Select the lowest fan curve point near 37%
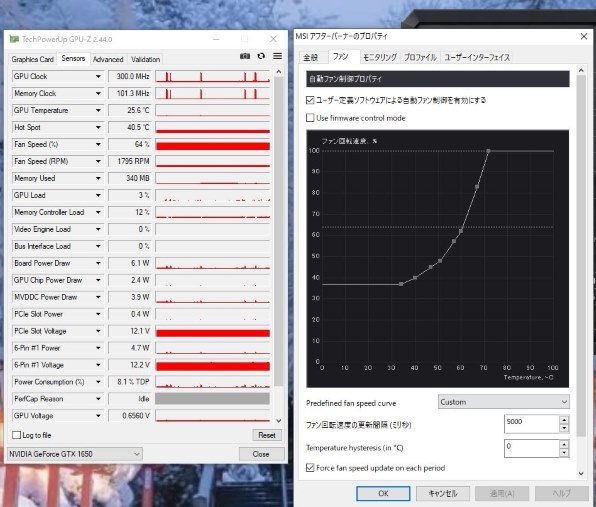Viewport: 596px width, 507px height. (x=401, y=284)
